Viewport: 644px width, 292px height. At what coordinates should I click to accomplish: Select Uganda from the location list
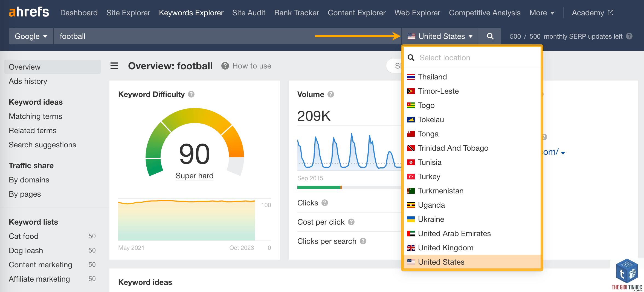click(x=472, y=205)
